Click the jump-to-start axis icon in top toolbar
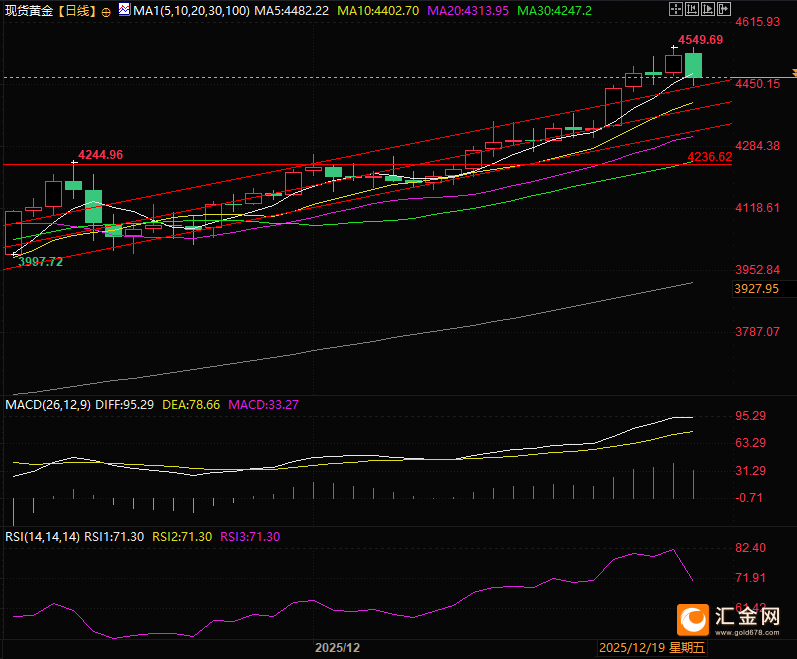Viewport: 797px width, 659px height. click(691, 9)
